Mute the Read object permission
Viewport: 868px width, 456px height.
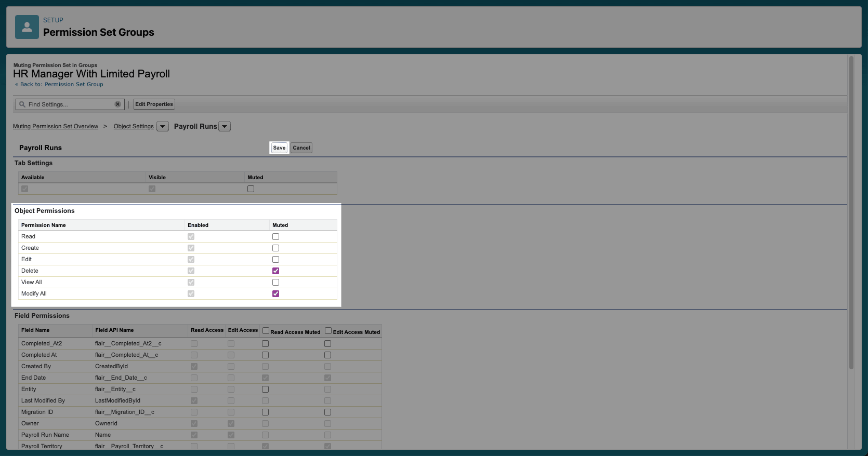coord(275,237)
